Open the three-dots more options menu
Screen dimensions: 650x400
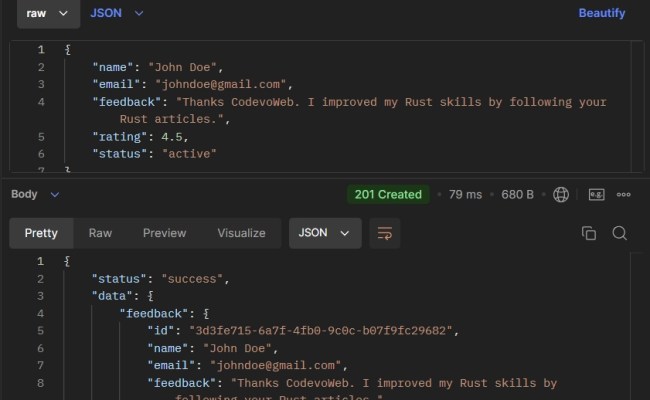coord(623,194)
